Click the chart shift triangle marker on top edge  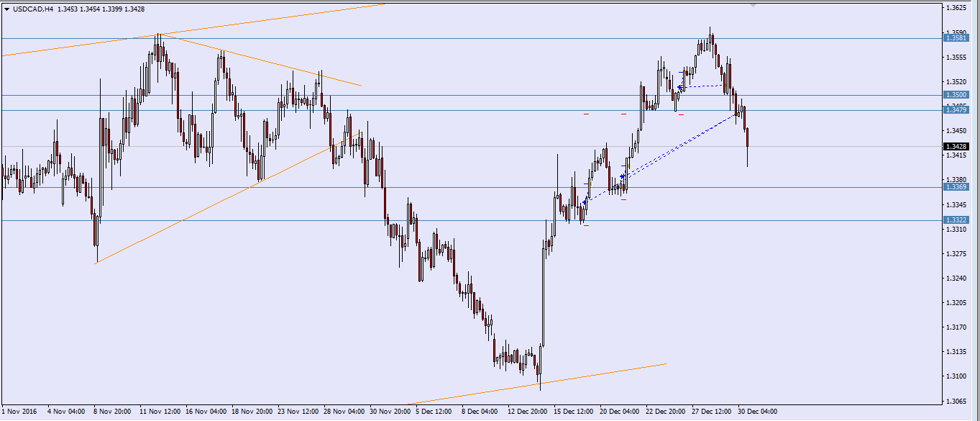[754, 5]
